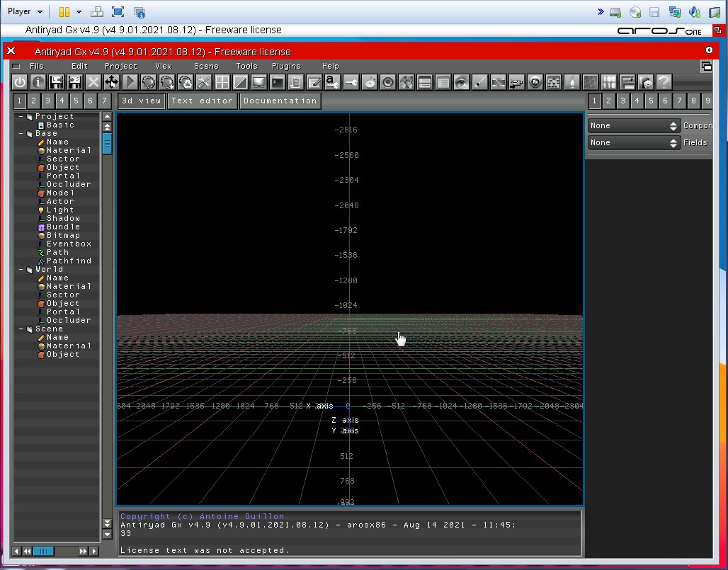Select the eye icon in toolbar
The image size is (728, 570).
(462, 82)
